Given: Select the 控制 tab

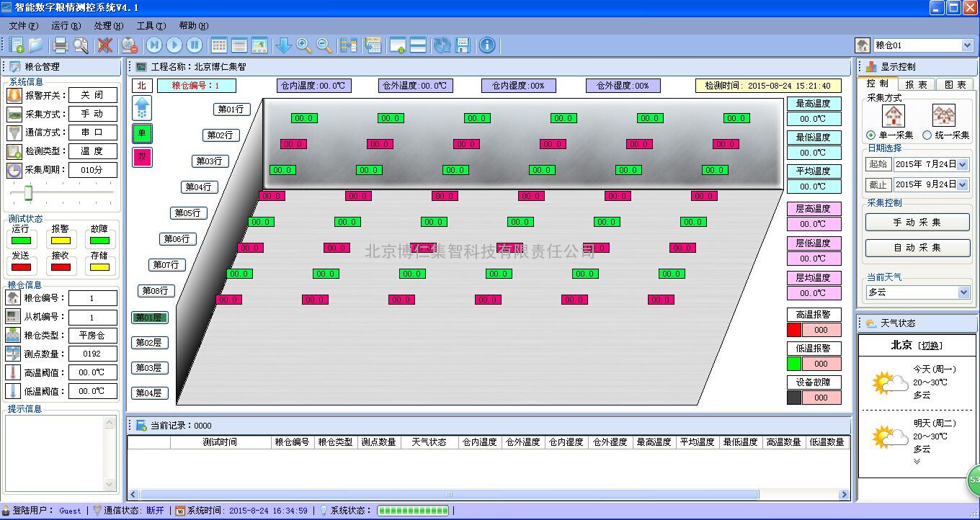Looking at the screenshot, I should (x=878, y=84).
